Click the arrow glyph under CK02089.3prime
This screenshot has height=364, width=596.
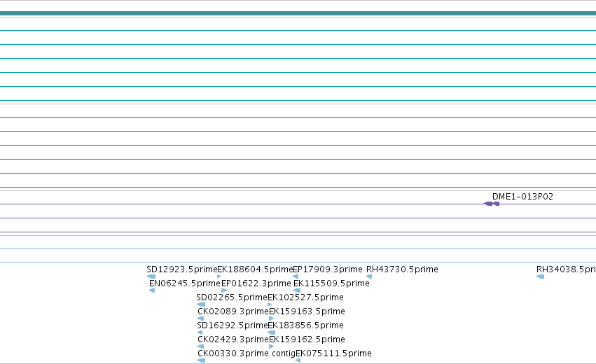201,318
